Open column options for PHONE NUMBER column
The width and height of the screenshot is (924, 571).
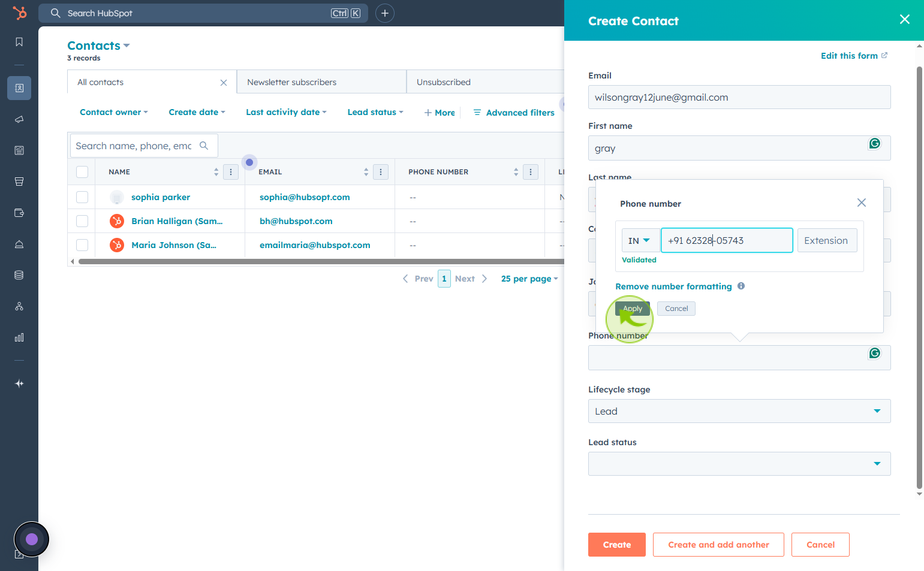(x=531, y=172)
